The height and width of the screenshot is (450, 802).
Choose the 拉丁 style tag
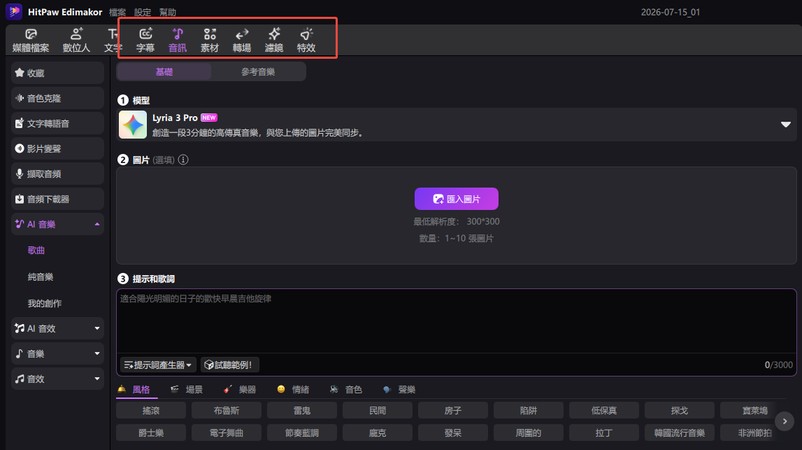[x=604, y=433]
